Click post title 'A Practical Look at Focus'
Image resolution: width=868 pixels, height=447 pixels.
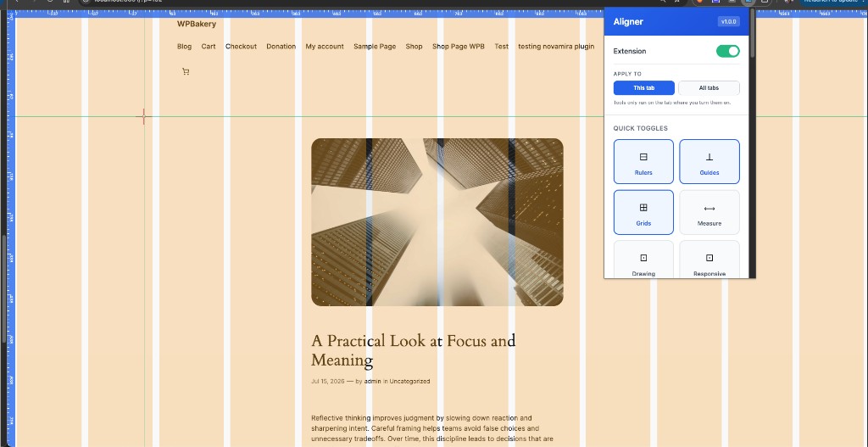tap(414, 350)
